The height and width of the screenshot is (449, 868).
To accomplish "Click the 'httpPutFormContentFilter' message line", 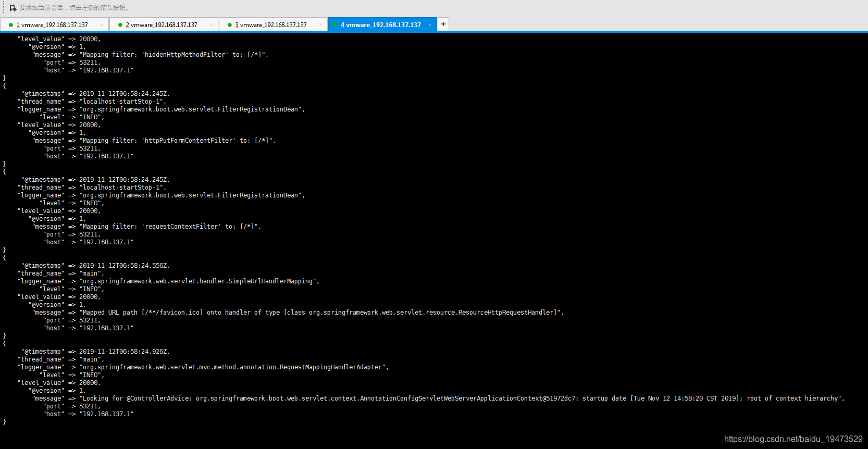I will tap(154, 141).
